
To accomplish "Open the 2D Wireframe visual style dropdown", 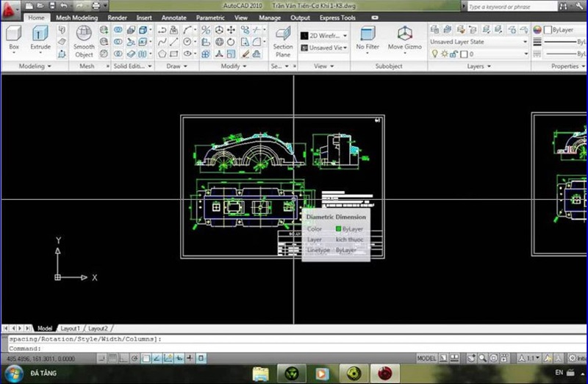I will 324,35.
